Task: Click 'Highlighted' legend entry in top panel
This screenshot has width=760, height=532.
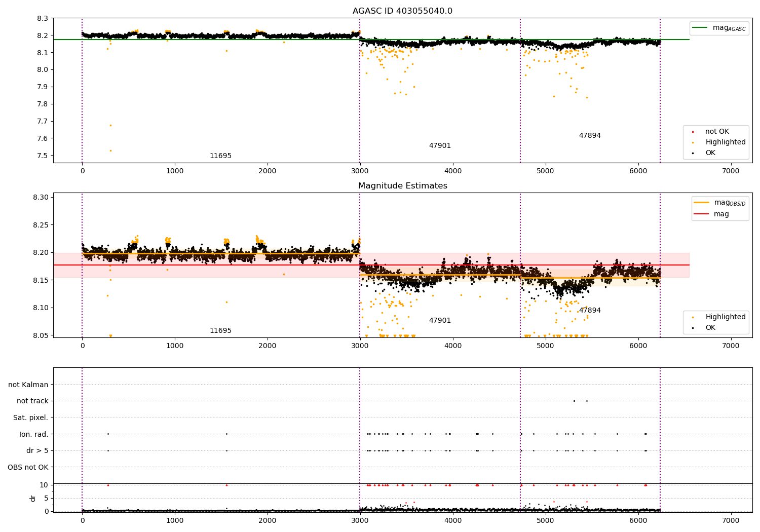Action: 719,142
